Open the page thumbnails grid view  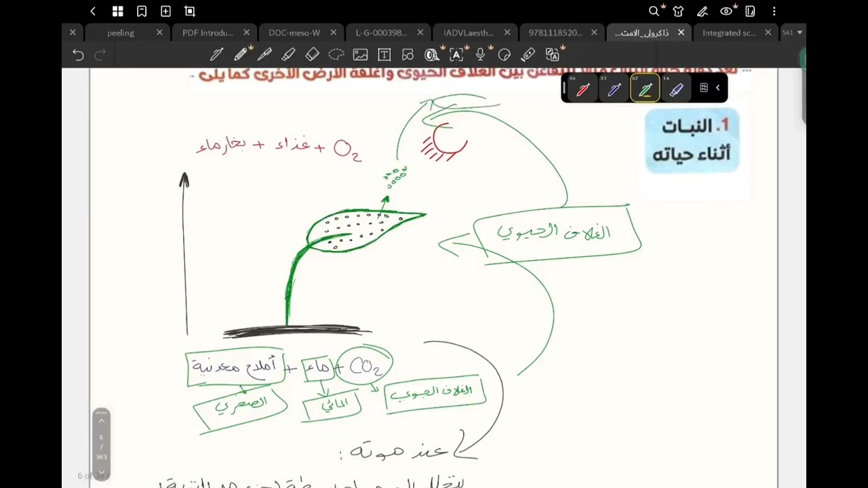coord(117,11)
